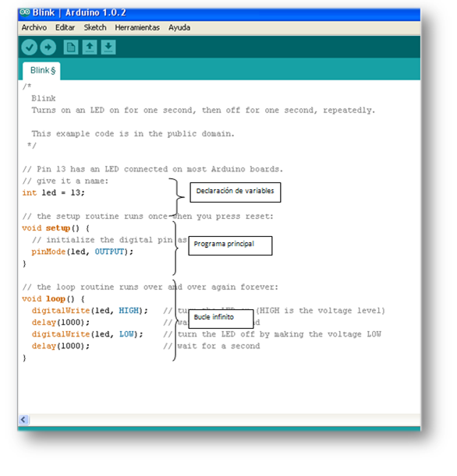Viewport: 457px width, 476px height.
Task: Click 'digitalWrite(led, LOW);' in the code
Action: point(87,334)
